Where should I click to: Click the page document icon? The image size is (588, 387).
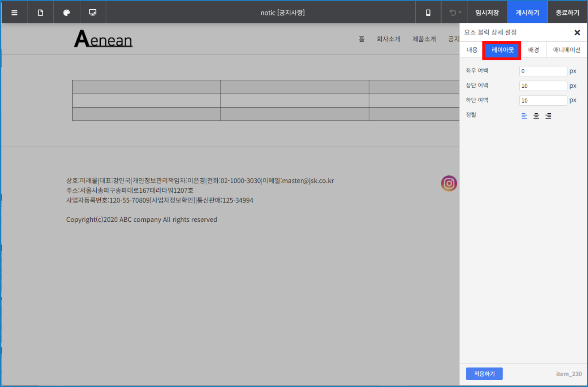click(x=40, y=13)
